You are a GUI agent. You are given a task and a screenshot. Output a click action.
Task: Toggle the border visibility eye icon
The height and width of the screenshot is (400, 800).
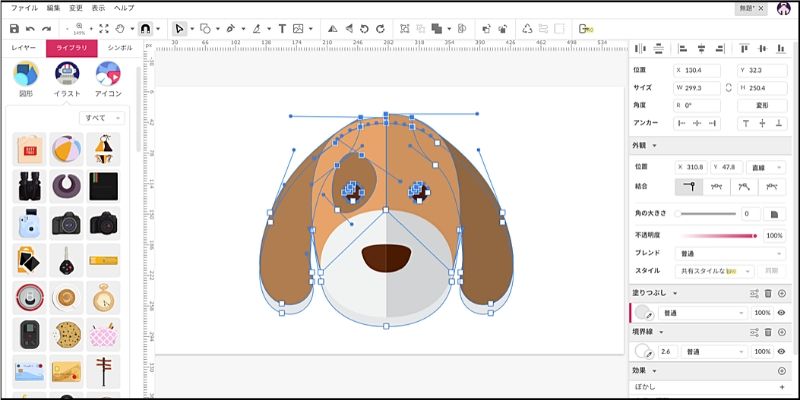[x=782, y=352]
